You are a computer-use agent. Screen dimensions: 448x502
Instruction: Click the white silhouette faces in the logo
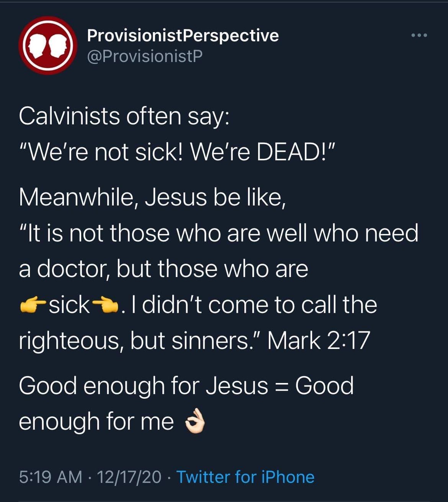click(x=46, y=45)
